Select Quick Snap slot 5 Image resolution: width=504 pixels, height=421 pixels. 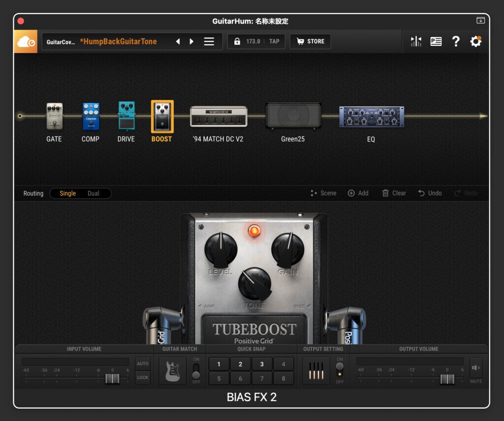point(219,379)
